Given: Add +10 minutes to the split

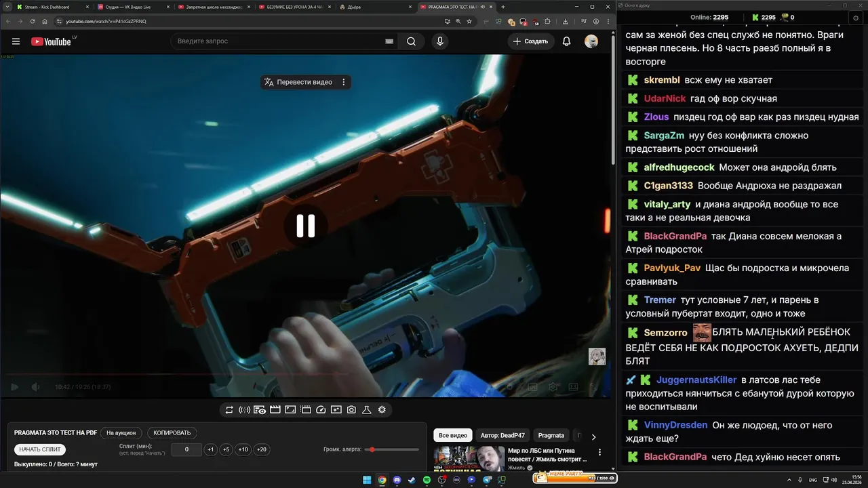Looking at the screenshot, I should 243,449.
